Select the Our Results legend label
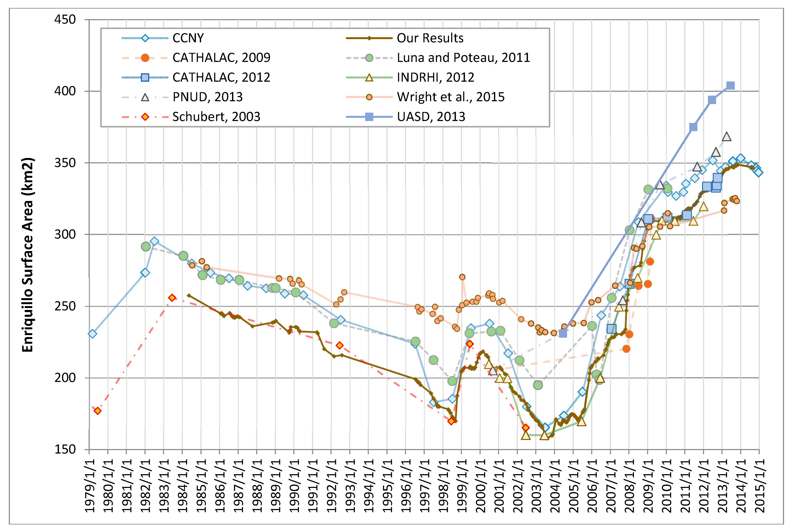 (430, 38)
